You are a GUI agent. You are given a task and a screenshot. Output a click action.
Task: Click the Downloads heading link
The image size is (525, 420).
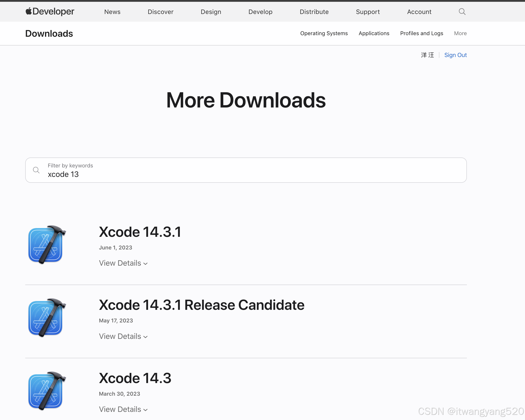(49, 34)
